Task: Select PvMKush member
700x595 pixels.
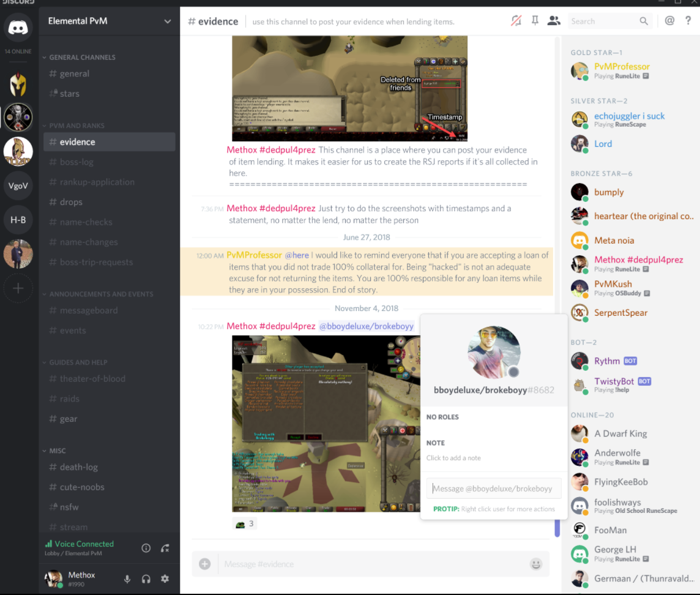Action: pos(631,288)
